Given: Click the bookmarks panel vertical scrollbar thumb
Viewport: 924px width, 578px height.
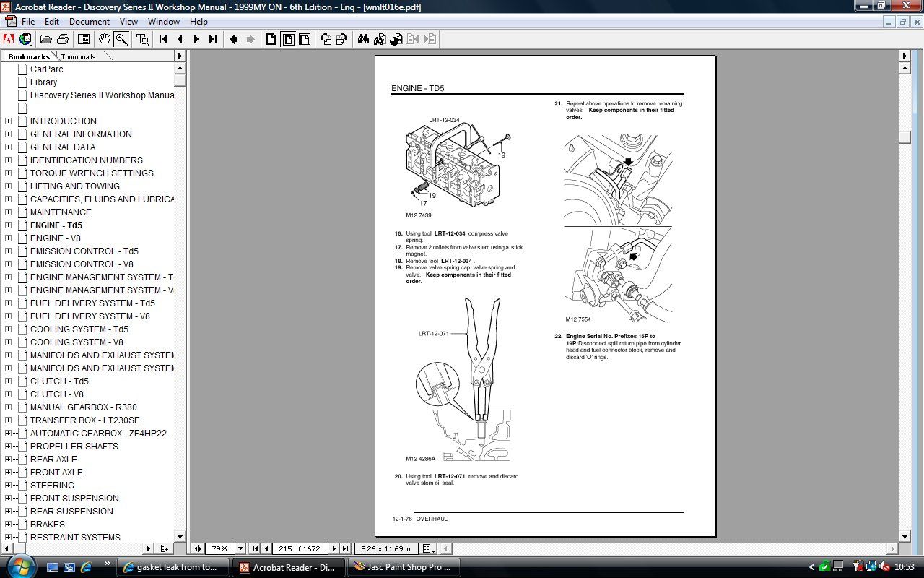Looking at the screenshot, I should pyautogui.click(x=180, y=80).
